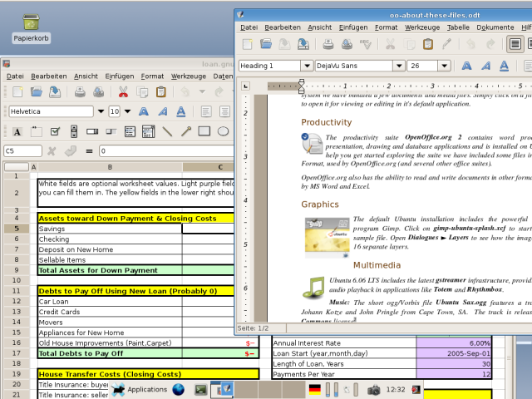532x399 pixels.
Task: Toggle center alignment in the spreadsheet toolbar
Action: pyautogui.click(x=224, y=111)
